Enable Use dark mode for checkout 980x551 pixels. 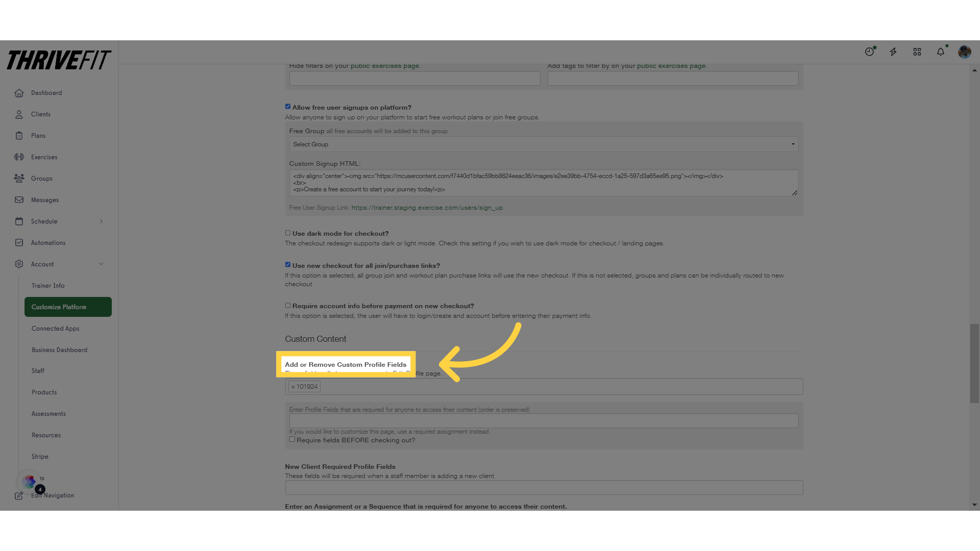tap(287, 232)
